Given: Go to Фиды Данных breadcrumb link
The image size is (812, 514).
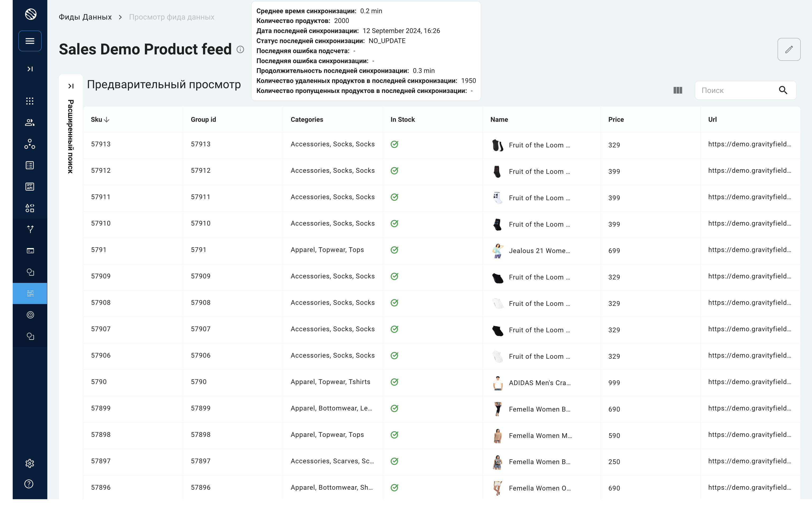Looking at the screenshot, I should pyautogui.click(x=85, y=17).
